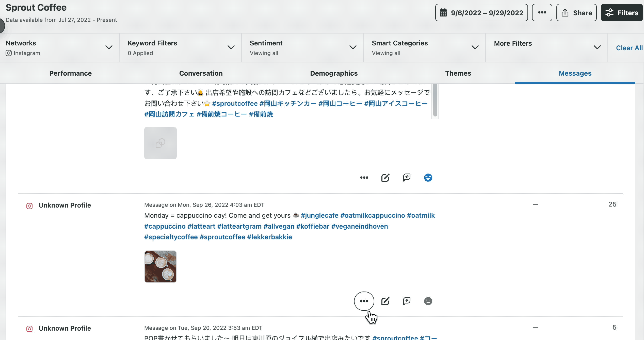Click the #岡山アイスコーヒー hashtag
This screenshot has width=644, height=340.
tap(396, 104)
